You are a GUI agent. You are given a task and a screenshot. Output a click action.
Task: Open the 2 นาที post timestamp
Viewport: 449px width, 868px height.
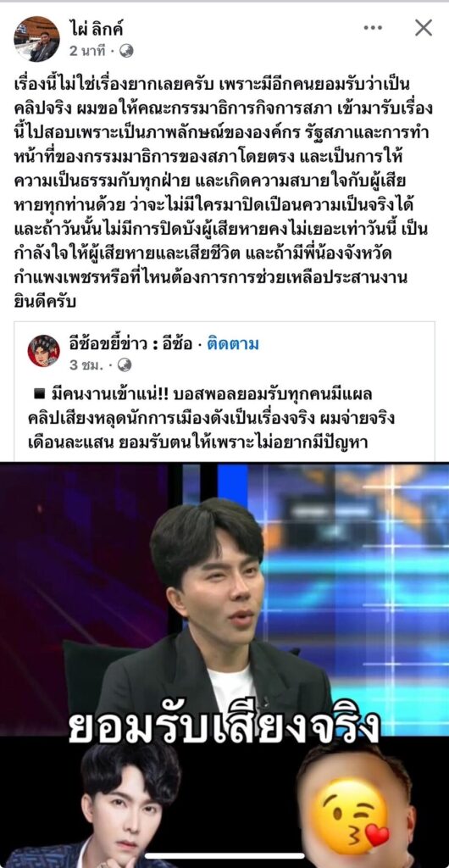pos(87,51)
